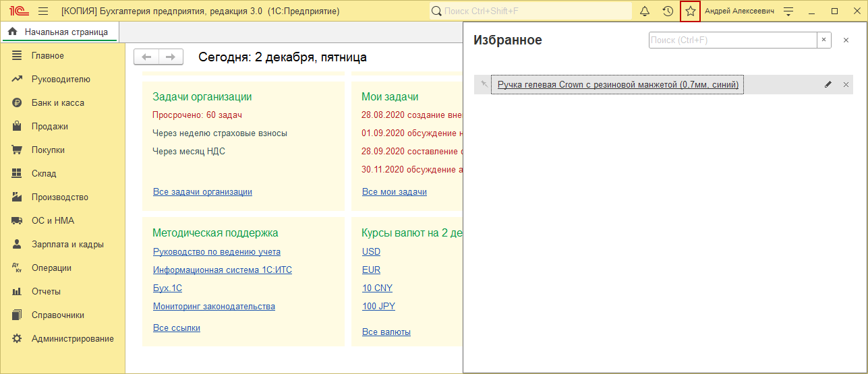This screenshot has width=868, height=374.
Task: Click the back navigation arrow
Action: (x=146, y=57)
